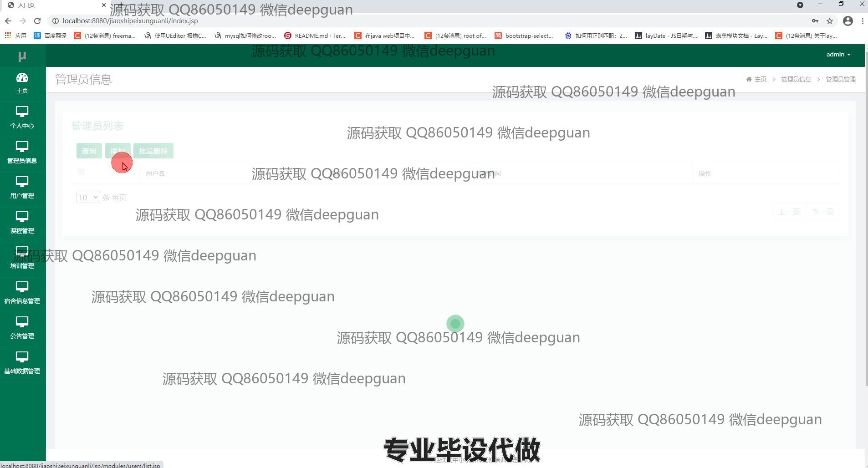868x468 pixels.
Task: Go to 用户管理 via sidebar icon
Action: point(22,188)
